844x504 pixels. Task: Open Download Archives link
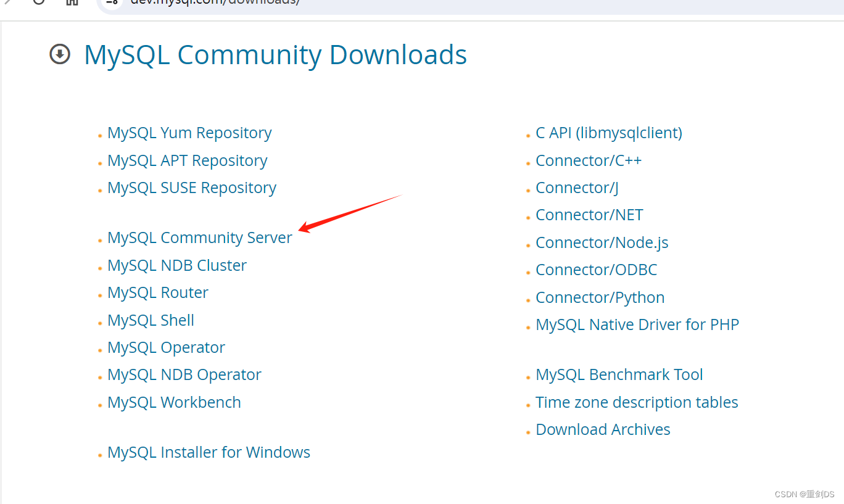coord(603,429)
